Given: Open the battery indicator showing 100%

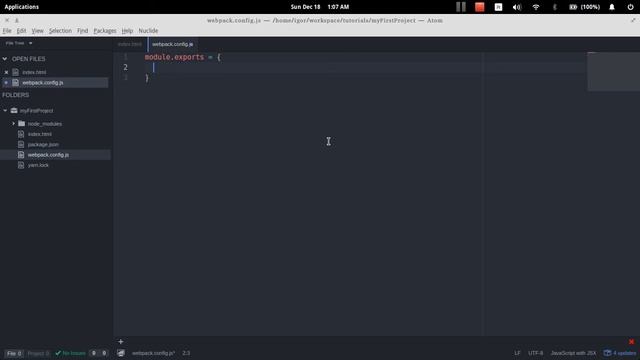Looking at the screenshot, I should (584, 7).
